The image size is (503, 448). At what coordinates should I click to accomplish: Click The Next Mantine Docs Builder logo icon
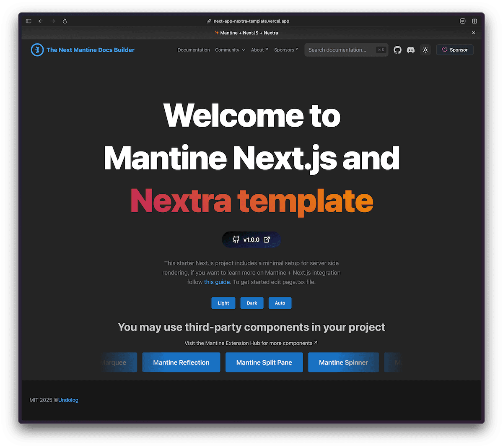37,49
